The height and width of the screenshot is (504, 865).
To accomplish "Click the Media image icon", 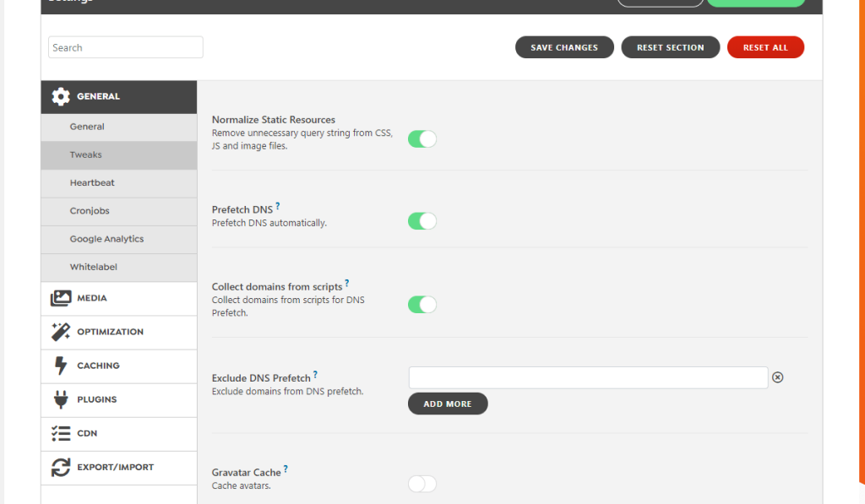I will coord(61,298).
